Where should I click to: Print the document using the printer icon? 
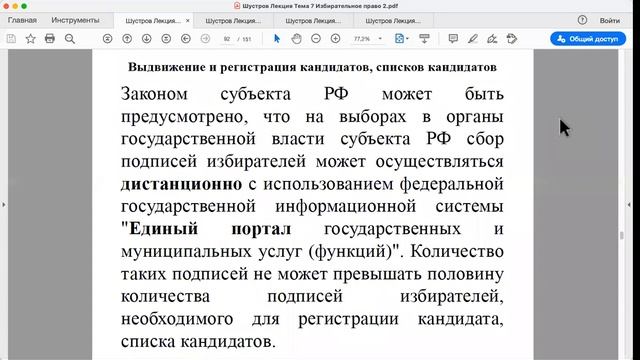[50, 39]
